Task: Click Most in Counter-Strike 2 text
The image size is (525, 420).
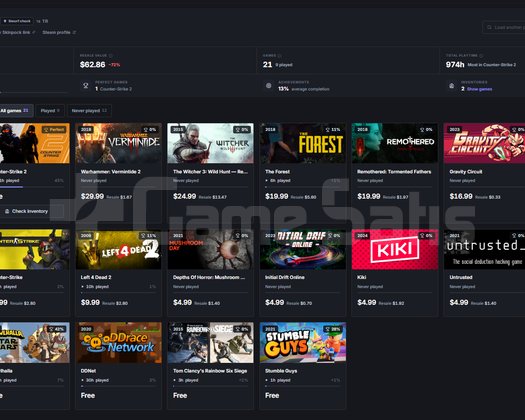Action: [492, 65]
